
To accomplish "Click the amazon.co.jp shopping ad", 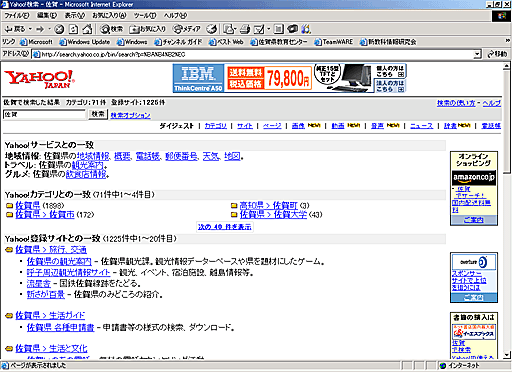I will [x=474, y=178].
